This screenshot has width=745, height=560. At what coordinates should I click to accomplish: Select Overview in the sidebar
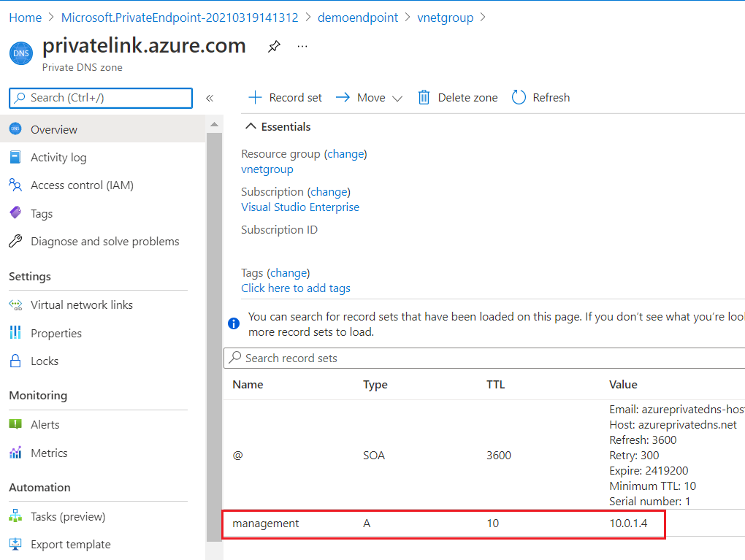click(x=54, y=130)
